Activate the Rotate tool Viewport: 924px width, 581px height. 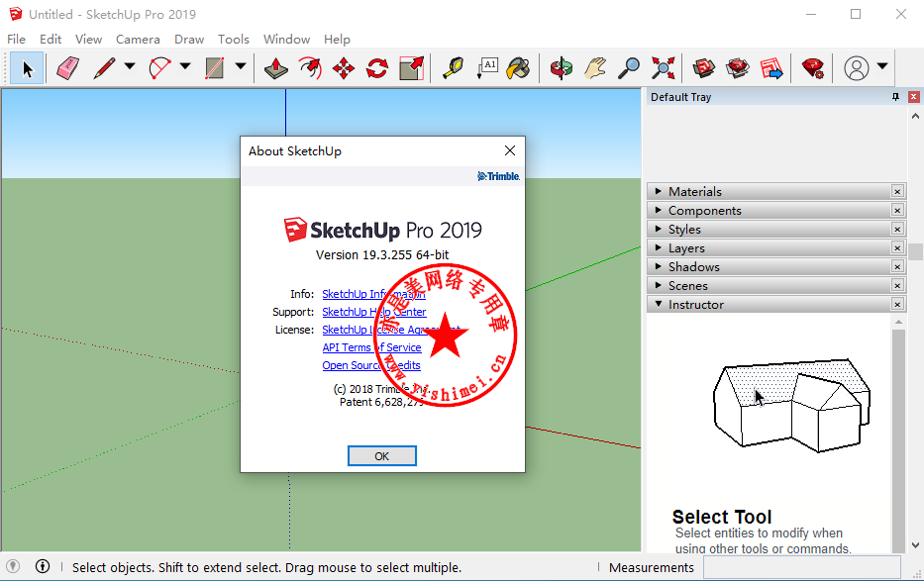point(377,68)
